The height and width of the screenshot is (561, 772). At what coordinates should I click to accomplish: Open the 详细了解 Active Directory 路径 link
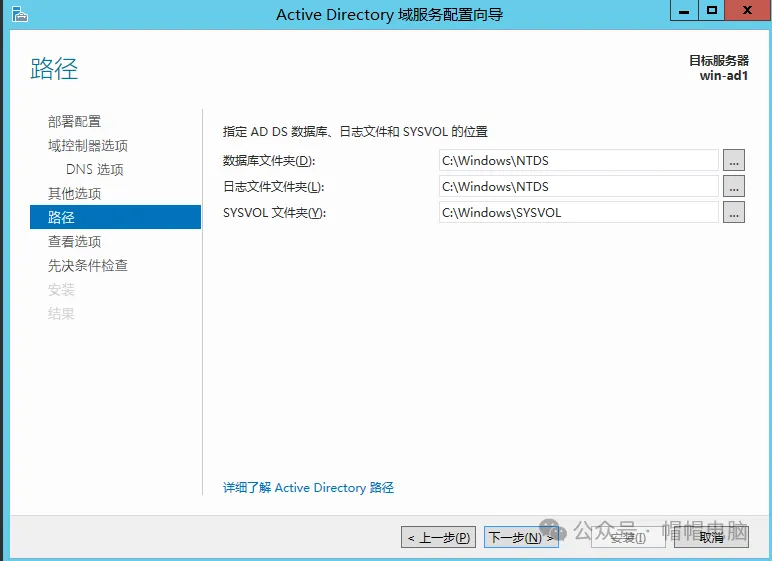(x=308, y=488)
